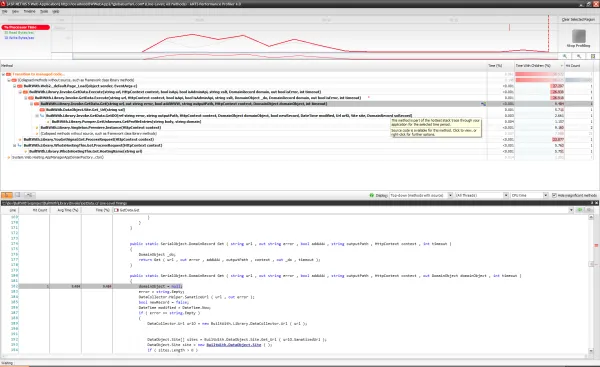Click red method icon beside Transition to managed code
This screenshot has width=600, height=367.
(8, 74)
